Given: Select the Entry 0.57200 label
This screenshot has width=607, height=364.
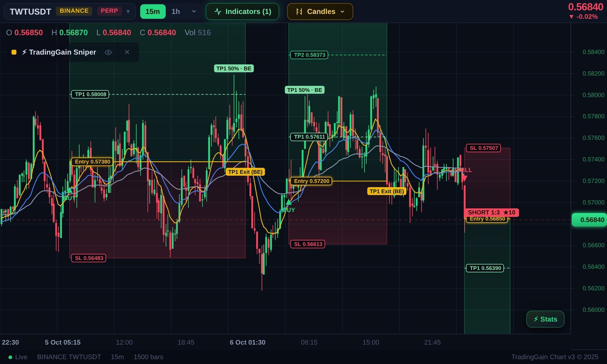Looking at the screenshot, I should pyautogui.click(x=311, y=181).
